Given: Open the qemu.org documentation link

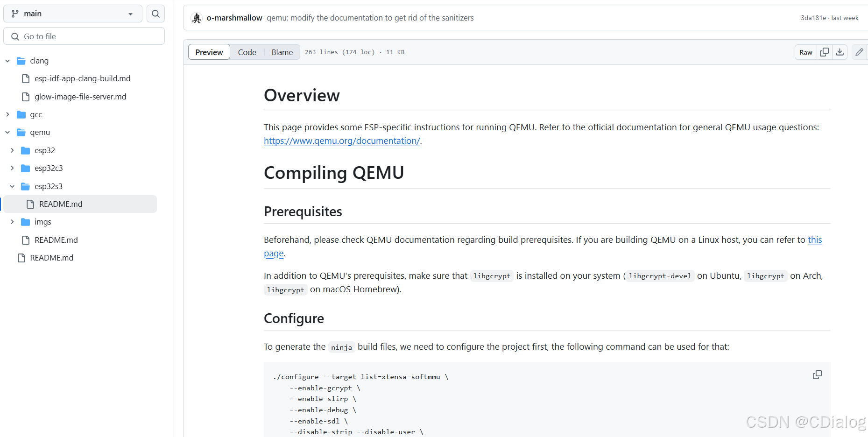Looking at the screenshot, I should coord(342,141).
